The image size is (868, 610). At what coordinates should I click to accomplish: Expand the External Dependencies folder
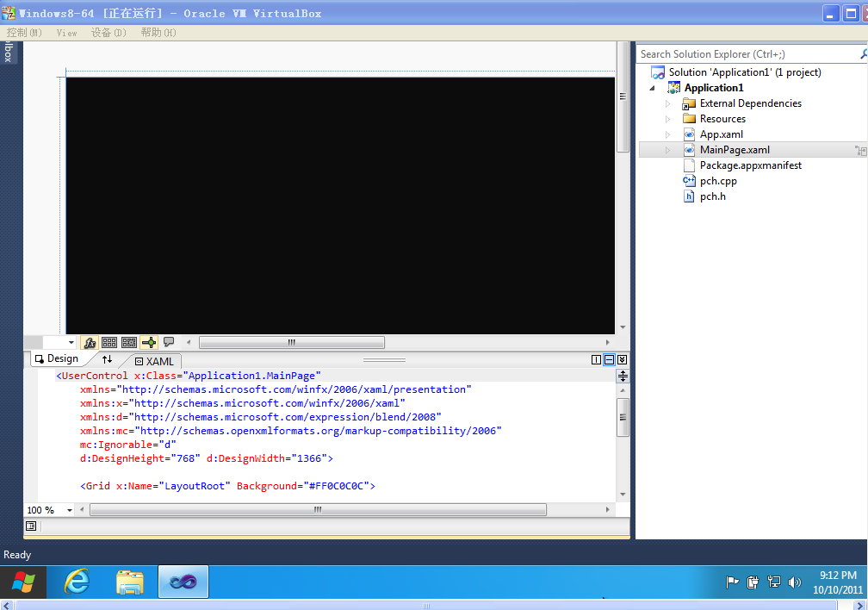coord(667,103)
